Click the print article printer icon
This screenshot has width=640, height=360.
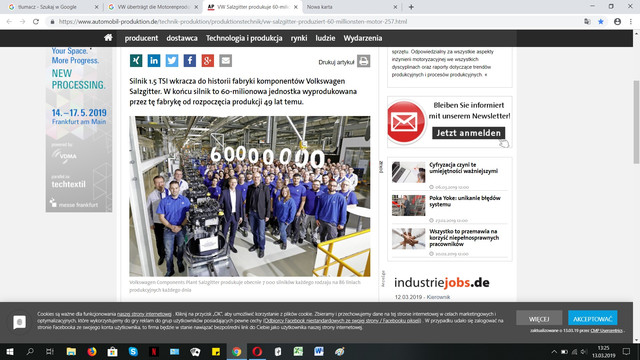(364, 61)
